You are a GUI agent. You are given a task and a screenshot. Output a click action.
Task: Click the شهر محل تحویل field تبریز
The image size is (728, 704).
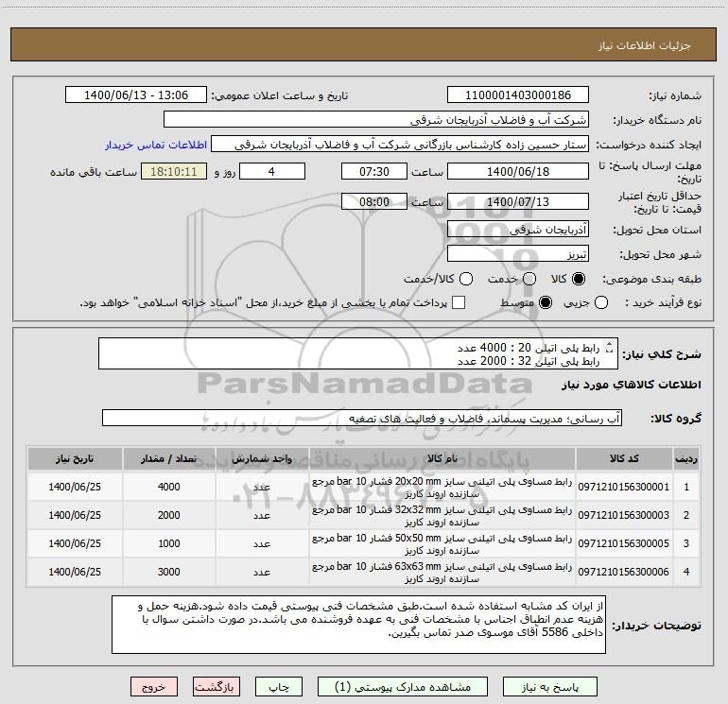point(518,254)
